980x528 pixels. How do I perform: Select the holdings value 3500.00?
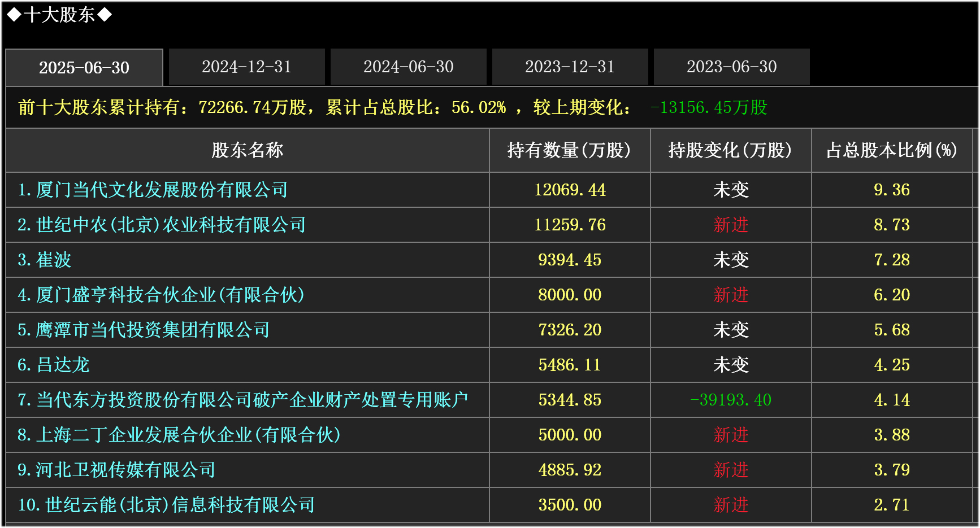click(570, 505)
